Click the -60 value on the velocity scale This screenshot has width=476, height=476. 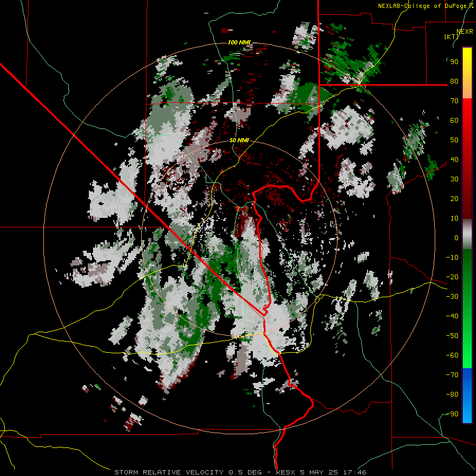[x=452, y=355]
